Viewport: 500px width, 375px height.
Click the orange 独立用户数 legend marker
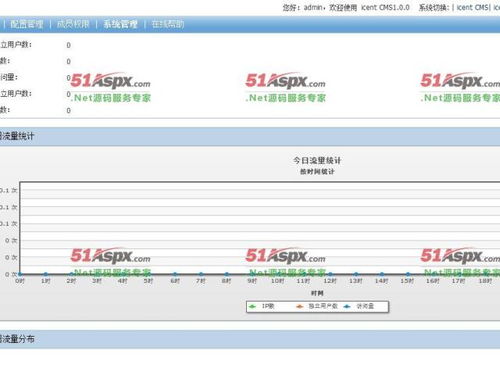pos(299,306)
